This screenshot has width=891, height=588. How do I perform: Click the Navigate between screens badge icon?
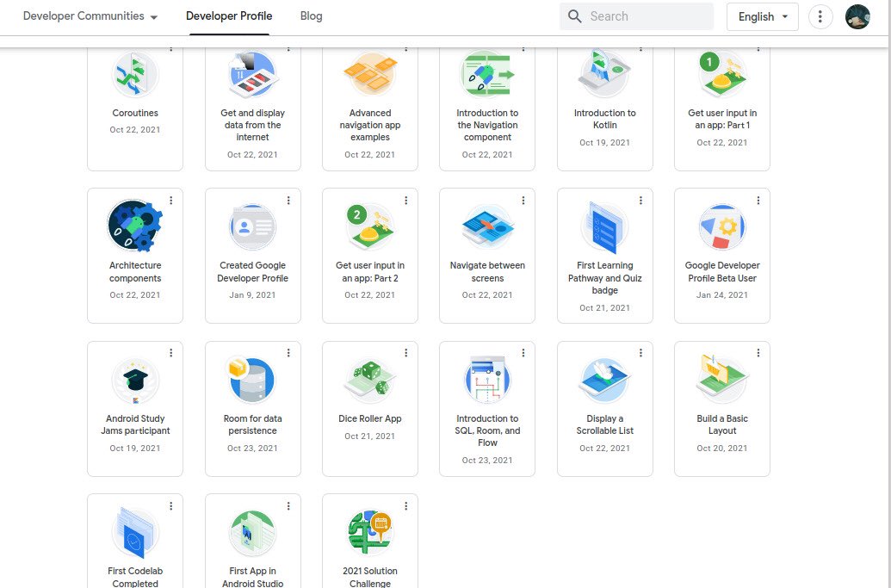487,226
